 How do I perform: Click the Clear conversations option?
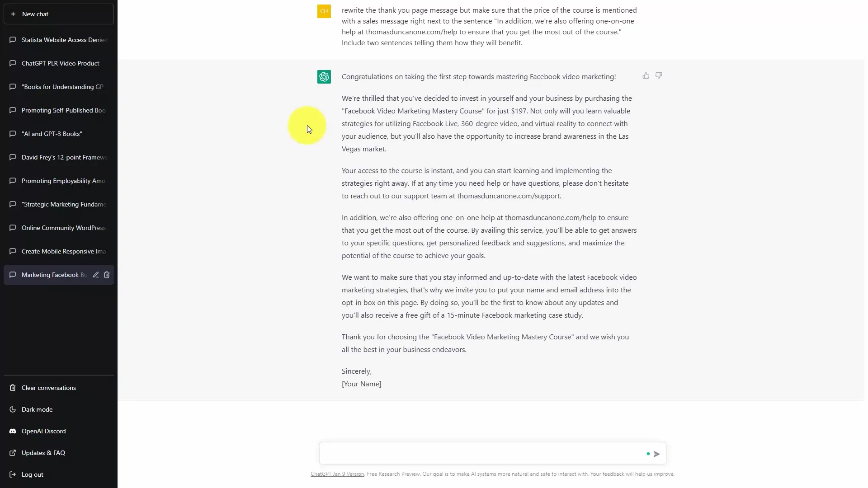49,388
